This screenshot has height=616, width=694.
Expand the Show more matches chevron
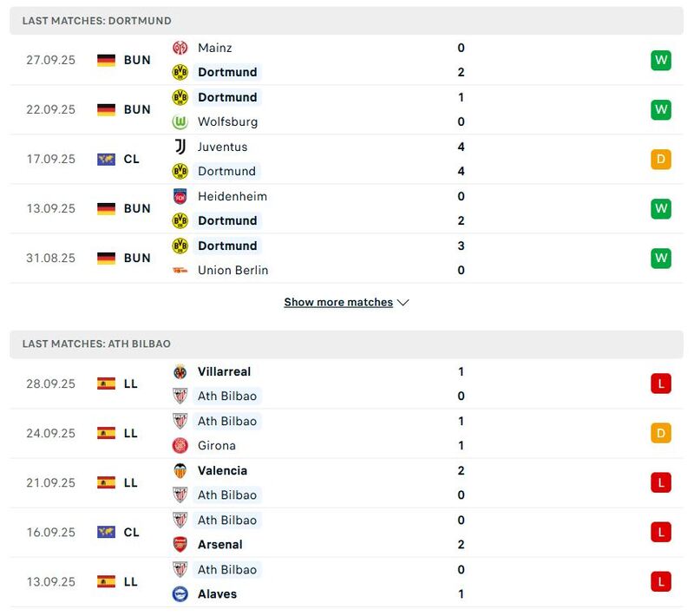tap(402, 303)
